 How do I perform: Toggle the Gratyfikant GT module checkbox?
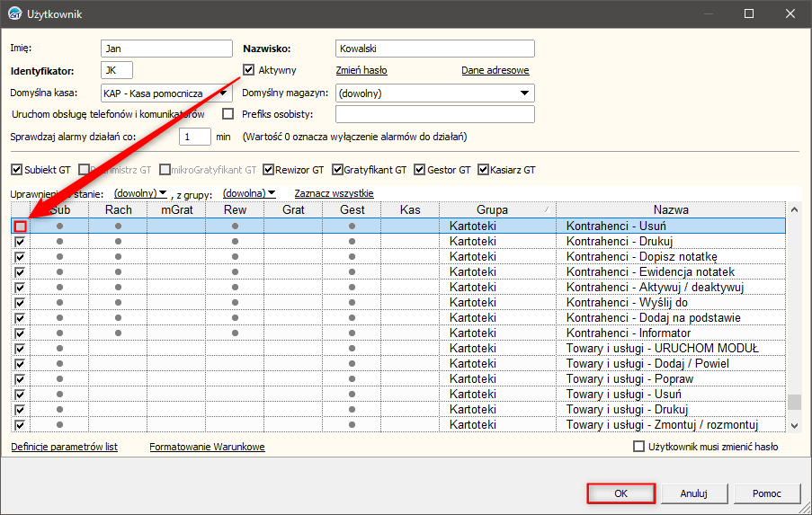coord(337,170)
